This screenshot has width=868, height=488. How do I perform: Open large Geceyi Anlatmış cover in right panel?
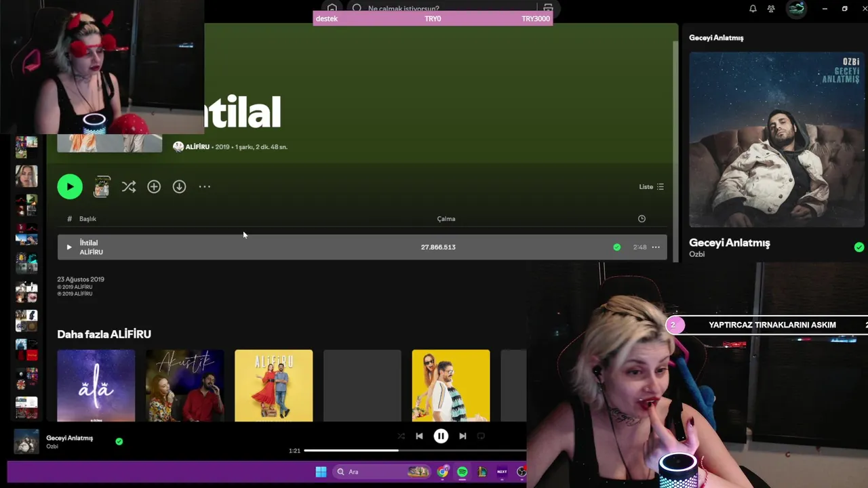pyautogui.click(x=777, y=140)
